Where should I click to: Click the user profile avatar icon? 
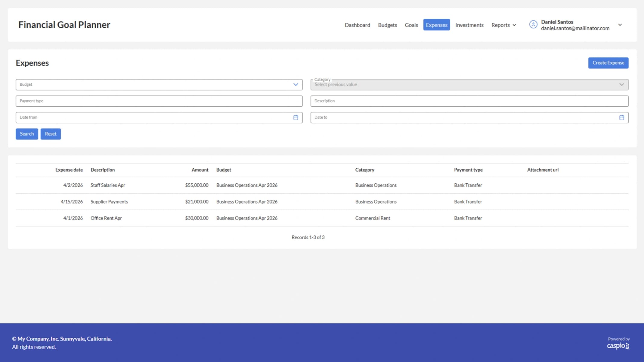coord(533,25)
